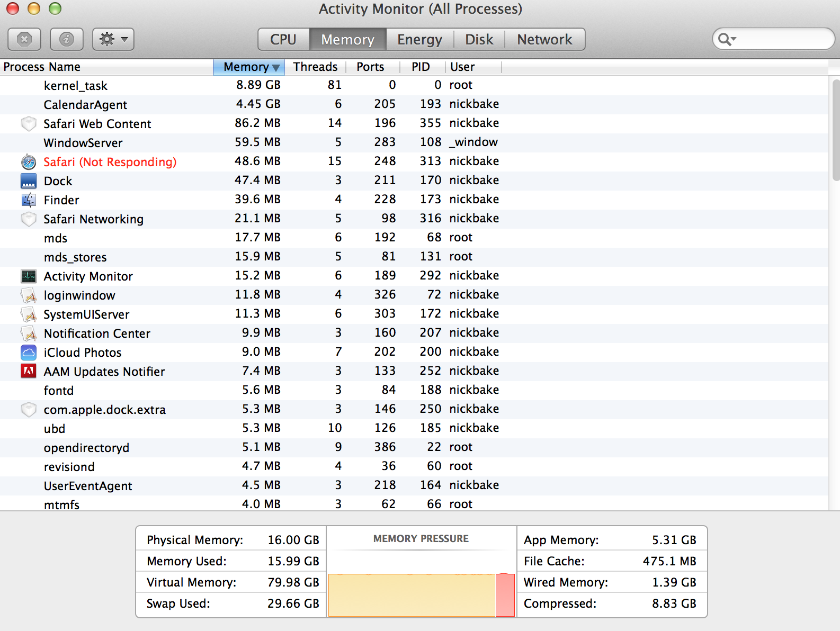Image resolution: width=840 pixels, height=631 pixels.
Task: Switch to the Disk tab
Action: click(479, 39)
